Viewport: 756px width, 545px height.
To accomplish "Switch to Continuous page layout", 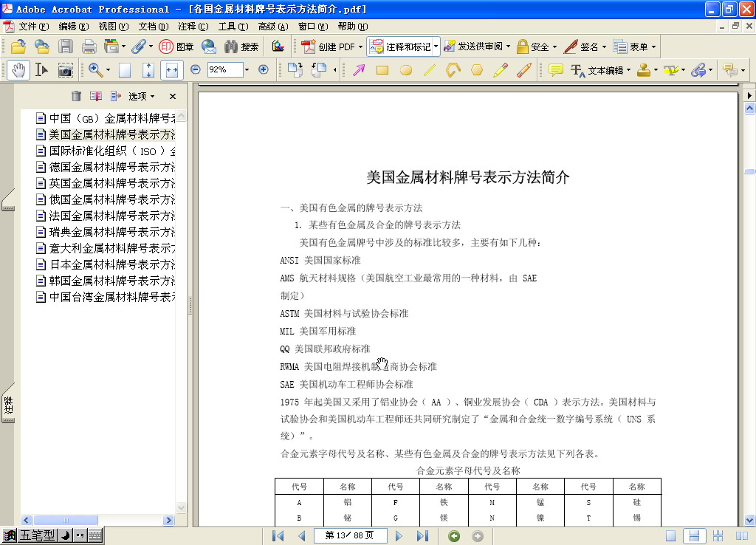I will coord(694,536).
